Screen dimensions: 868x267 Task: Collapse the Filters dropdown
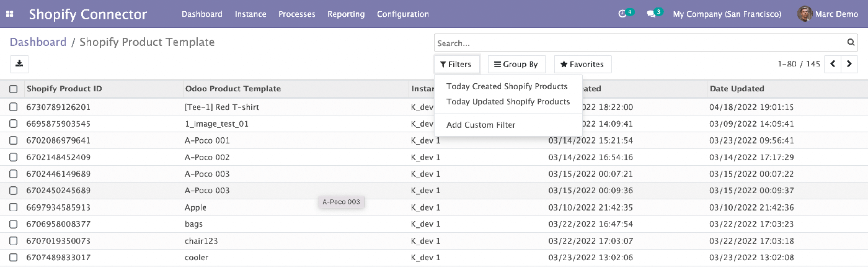(x=456, y=64)
